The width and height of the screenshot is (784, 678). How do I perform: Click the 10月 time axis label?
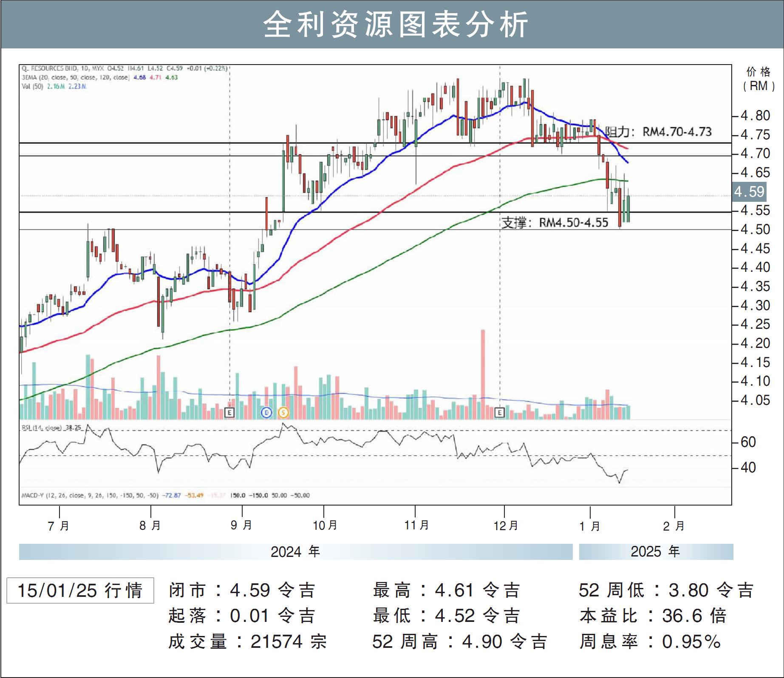tap(325, 525)
